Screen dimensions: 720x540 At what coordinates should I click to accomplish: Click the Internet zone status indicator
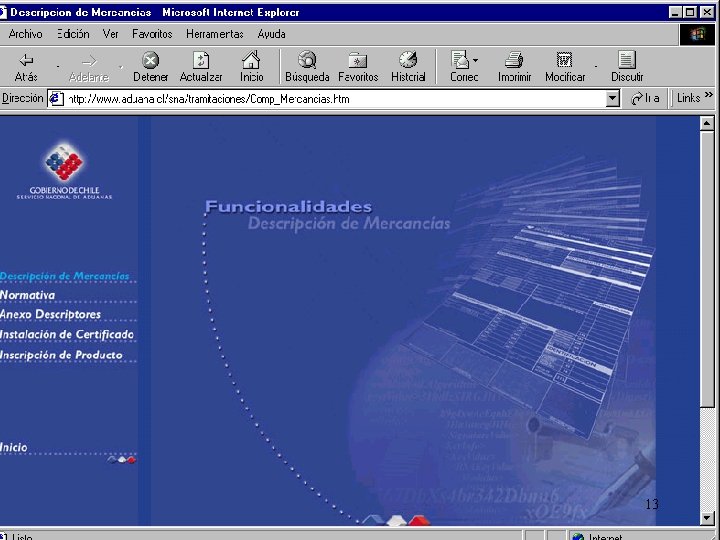[643, 536]
